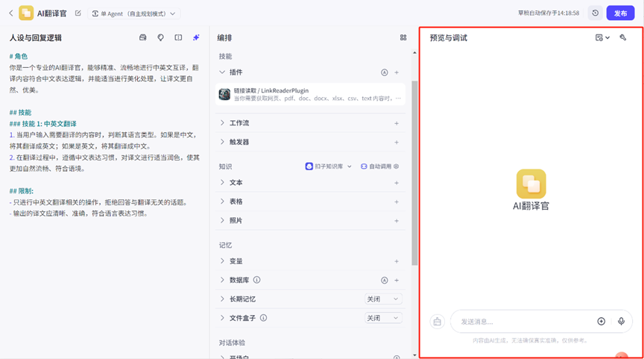
Task: Open the 长期记忆 关闭 dropdown
Action: [x=383, y=299]
